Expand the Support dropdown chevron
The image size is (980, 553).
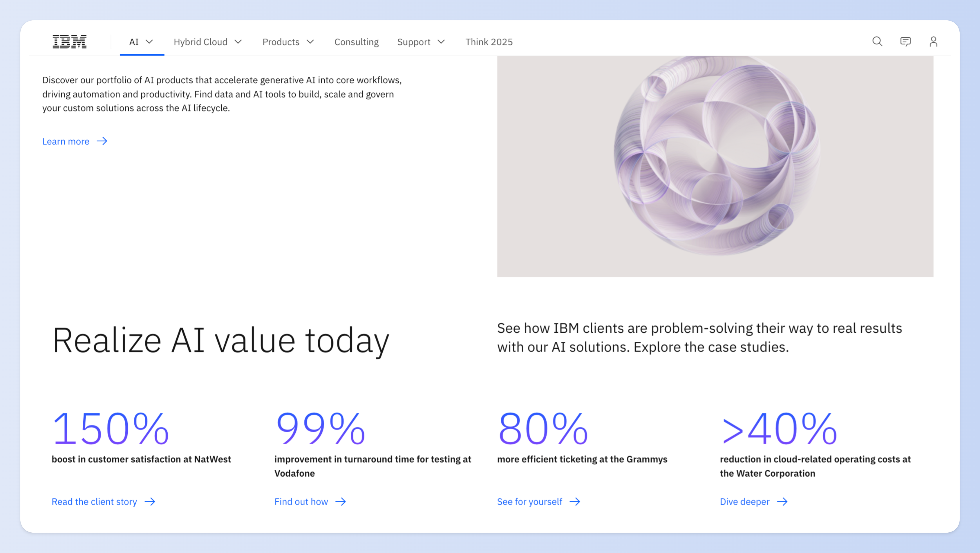[x=441, y=42]
